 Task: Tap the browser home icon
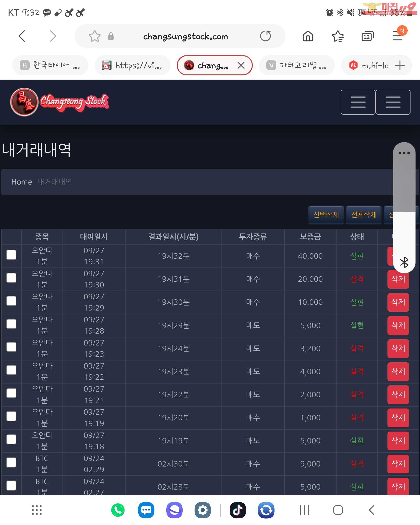(308, 36)
